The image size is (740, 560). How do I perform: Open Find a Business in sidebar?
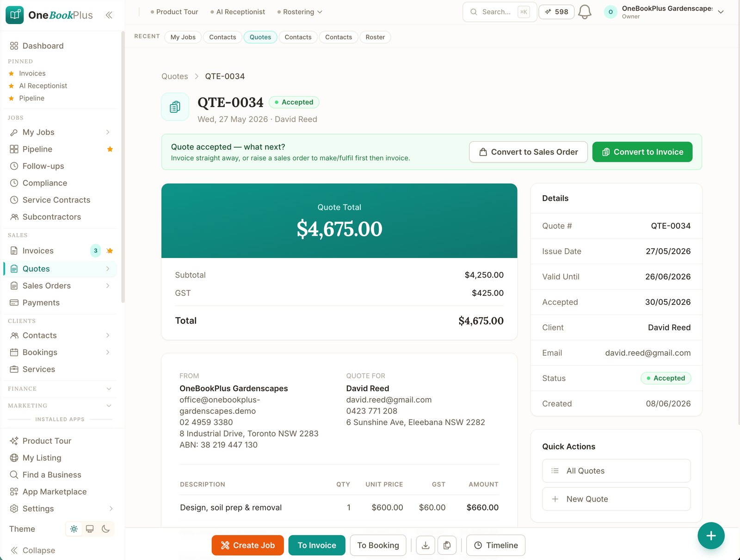pos(51,474)
